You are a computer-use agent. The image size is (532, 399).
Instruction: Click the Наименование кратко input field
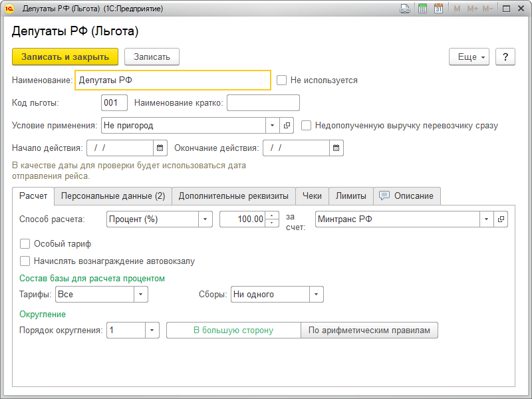pyautogui.click(x=263, y=103)
